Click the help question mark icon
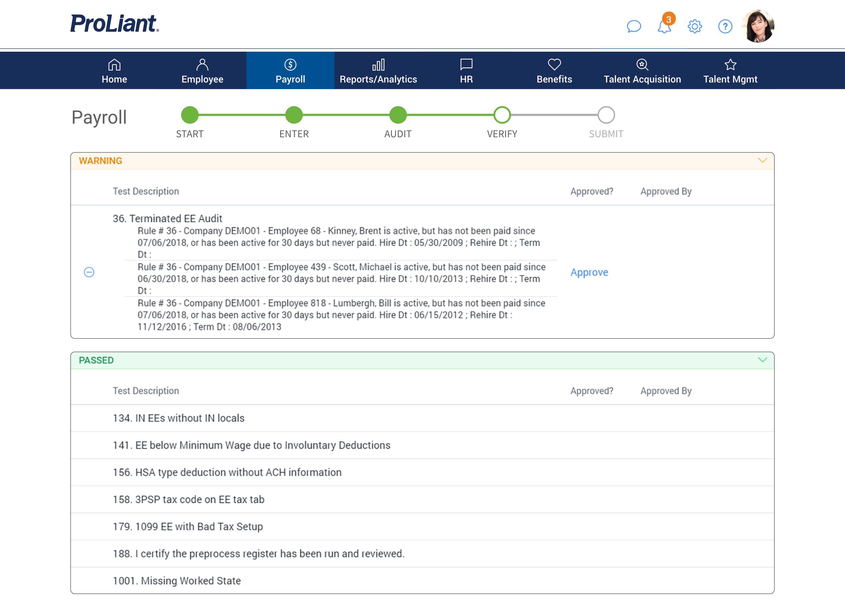Image resolution: width=845 pixels, height=616 pixels. coord(725,26)
